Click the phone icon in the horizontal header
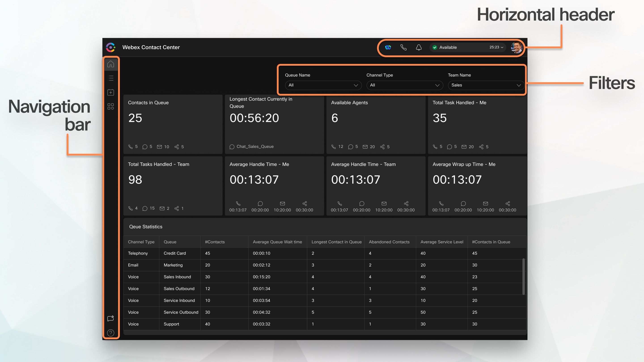Viewport: 644px width, 362px height. pos(403,47)
